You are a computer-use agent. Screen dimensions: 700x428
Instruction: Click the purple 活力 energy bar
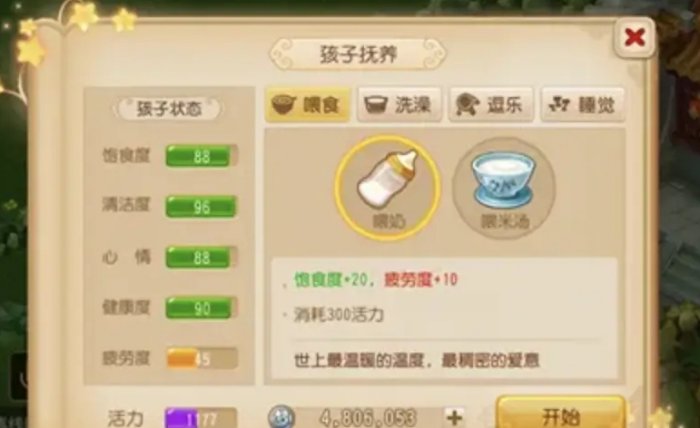pyautogui.click(x=200, y=419)
